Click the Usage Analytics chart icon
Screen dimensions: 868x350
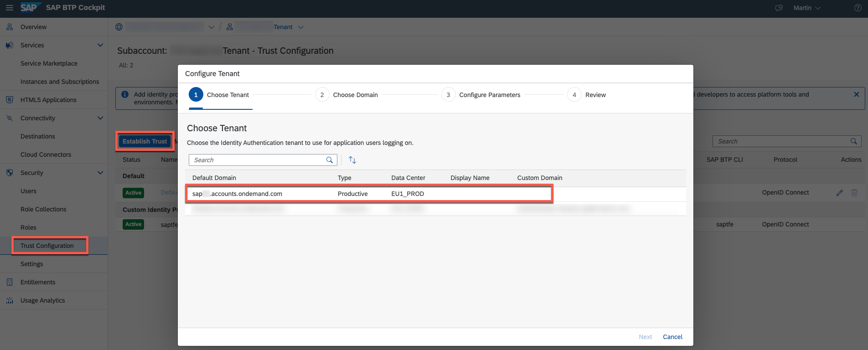pos(10,300)
